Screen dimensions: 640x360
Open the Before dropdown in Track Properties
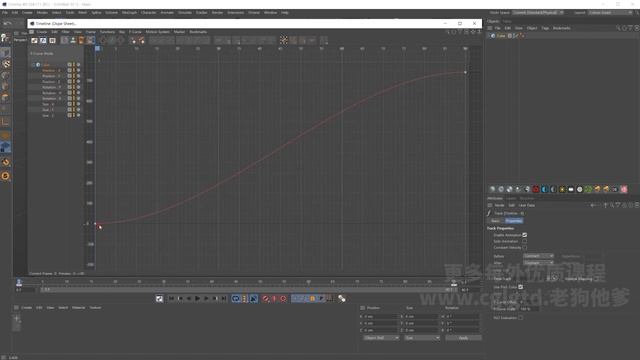click(x=538, y=256)
